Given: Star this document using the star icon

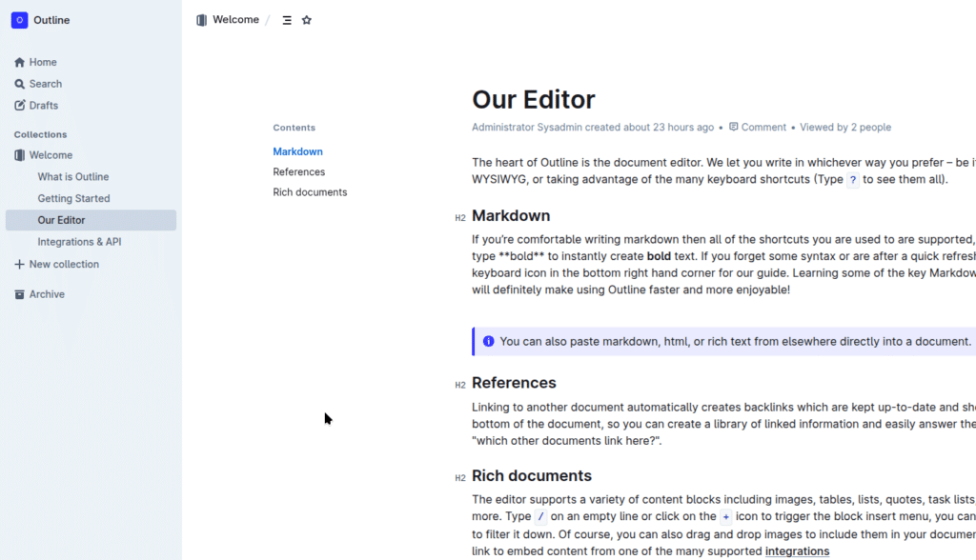Looking at the screenshot, I should click(307, 20).
